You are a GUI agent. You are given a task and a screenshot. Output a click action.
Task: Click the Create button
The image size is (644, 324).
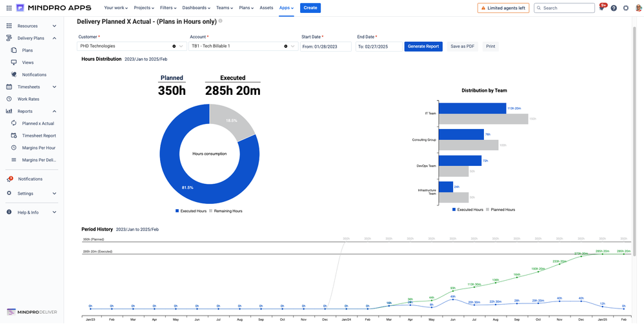click(310, 8)
